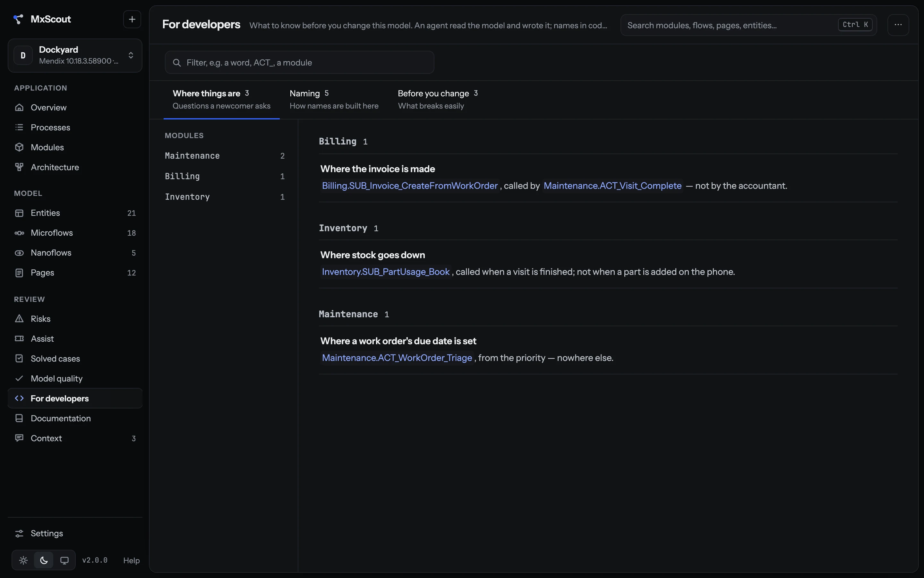The height and width of the screenshot is (578, 924).
Task: Open Overview in the sidebar
Action: 75,108
